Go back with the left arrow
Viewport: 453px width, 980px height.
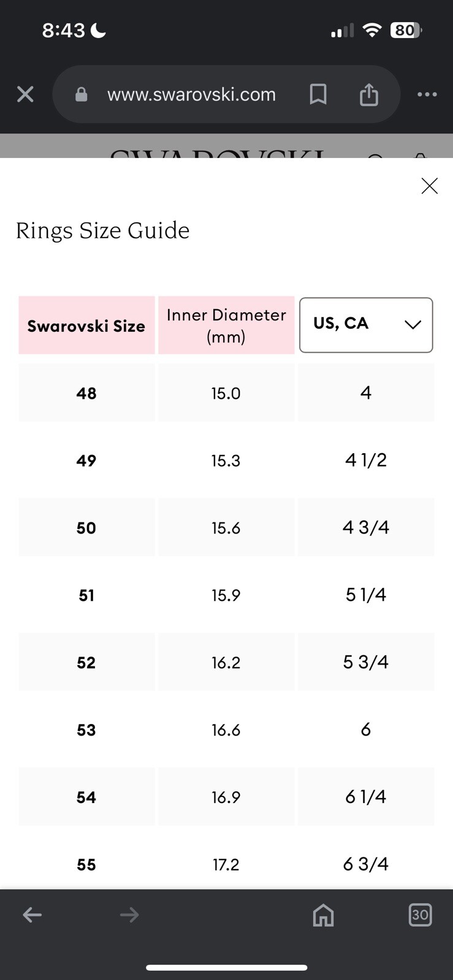[32, 915]
